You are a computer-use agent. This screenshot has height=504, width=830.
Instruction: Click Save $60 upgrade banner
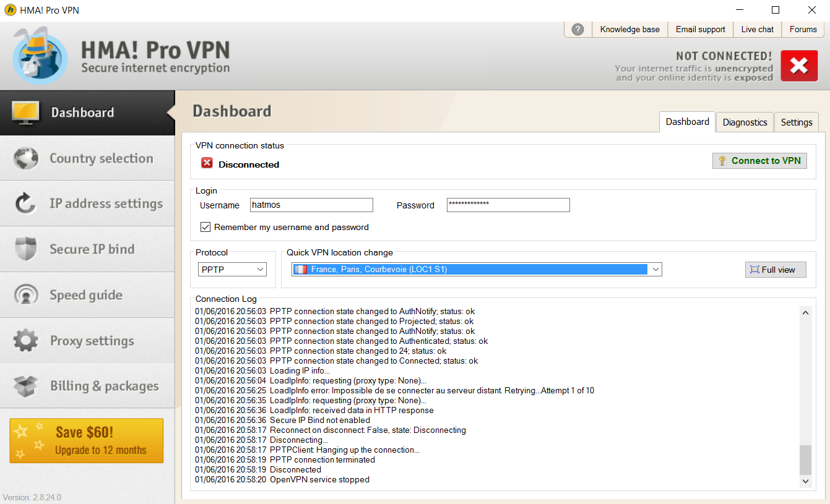[87, 441]
